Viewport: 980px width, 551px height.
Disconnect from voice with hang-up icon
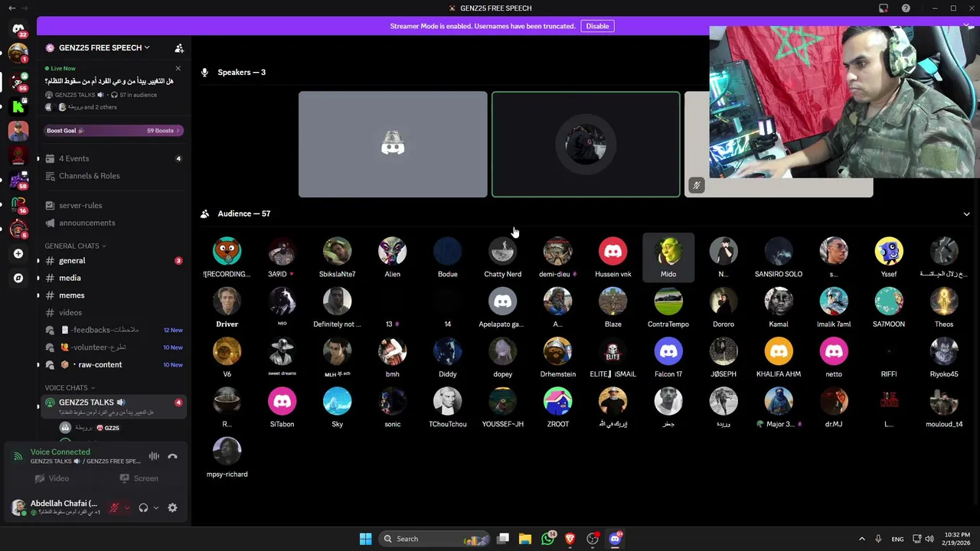[x=172, y=456]
